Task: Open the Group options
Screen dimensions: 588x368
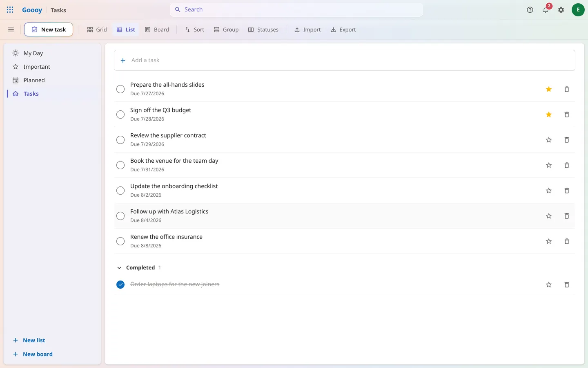Action: [226, 29]
